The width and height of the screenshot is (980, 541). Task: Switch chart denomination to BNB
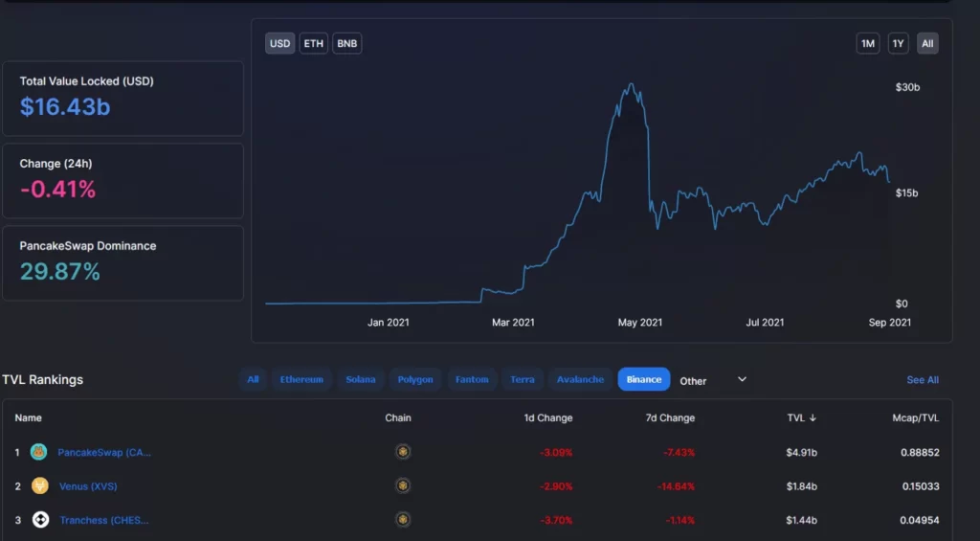point(346,43)
